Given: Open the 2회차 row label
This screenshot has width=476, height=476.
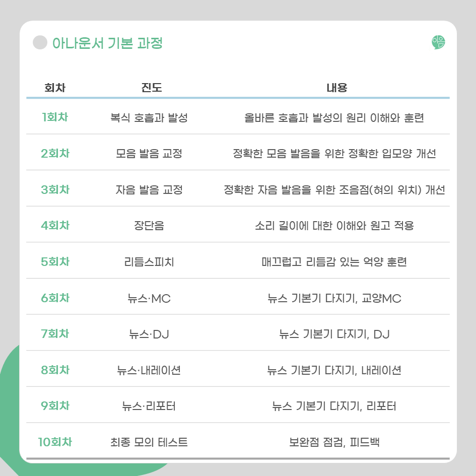Looking at the screenshot, I should tap(55, 153).
